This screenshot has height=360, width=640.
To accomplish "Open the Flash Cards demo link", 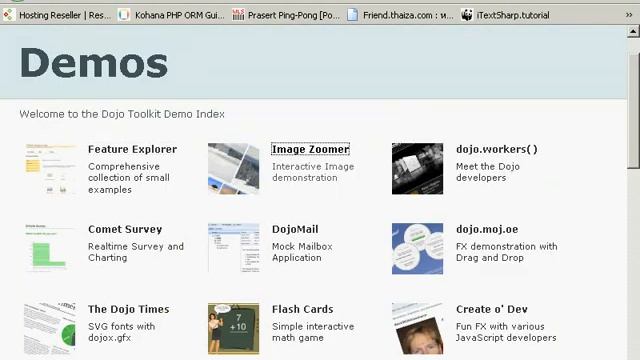I will 302,309.
